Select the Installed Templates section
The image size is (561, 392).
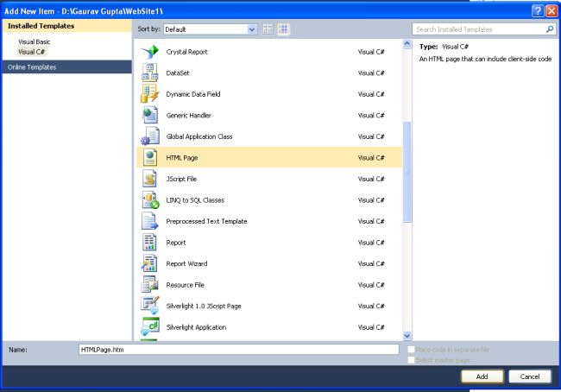click(67, 26)
